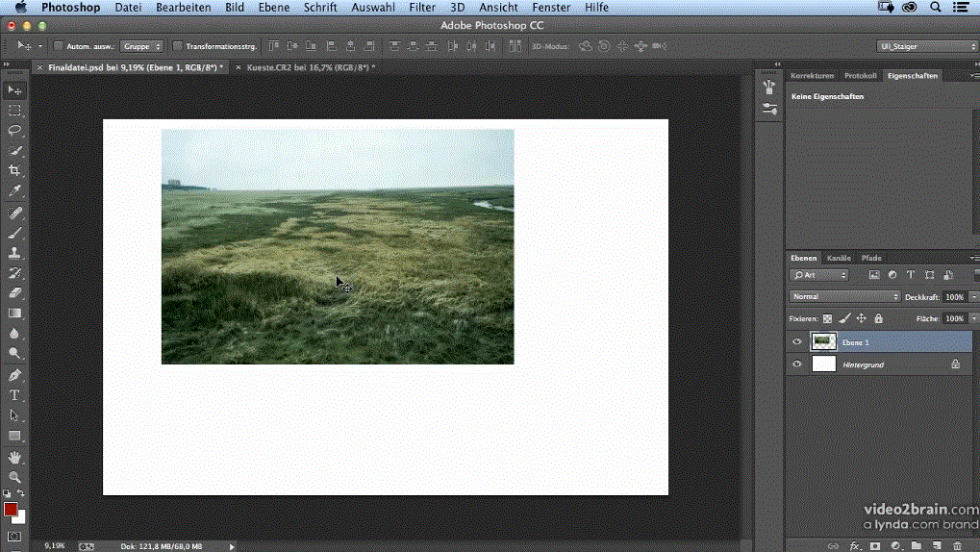Select the Hand tool
Viewport: 980px width, 552px height.
tap(14, 458)
